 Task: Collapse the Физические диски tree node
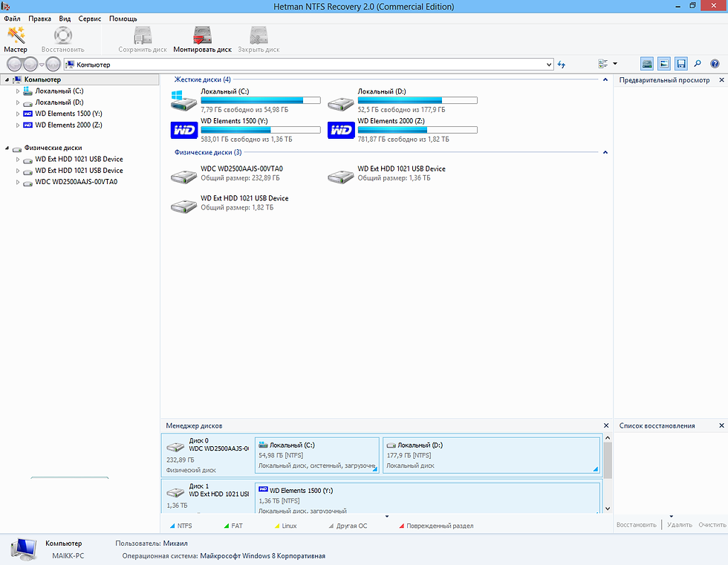[7, 148]
